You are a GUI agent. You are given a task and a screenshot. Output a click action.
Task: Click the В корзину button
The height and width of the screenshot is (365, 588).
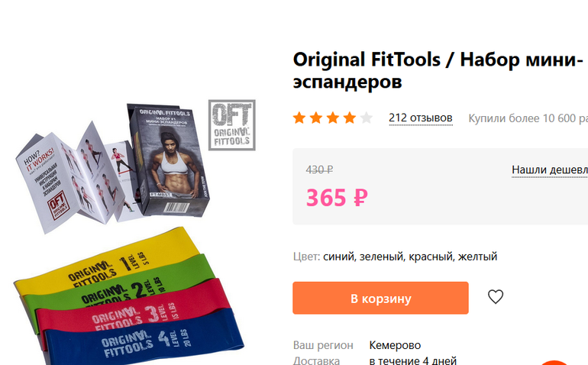pyautogui.click(x=380, y=298)
